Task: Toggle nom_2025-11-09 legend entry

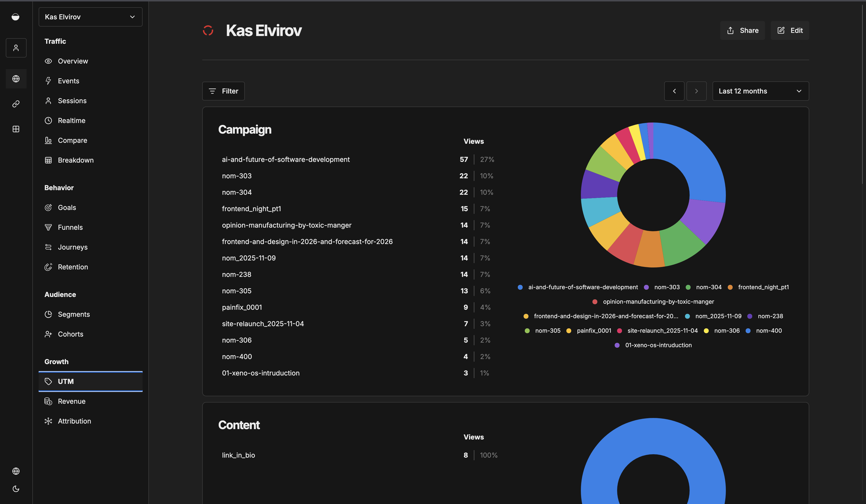Action: coord(713,316)
